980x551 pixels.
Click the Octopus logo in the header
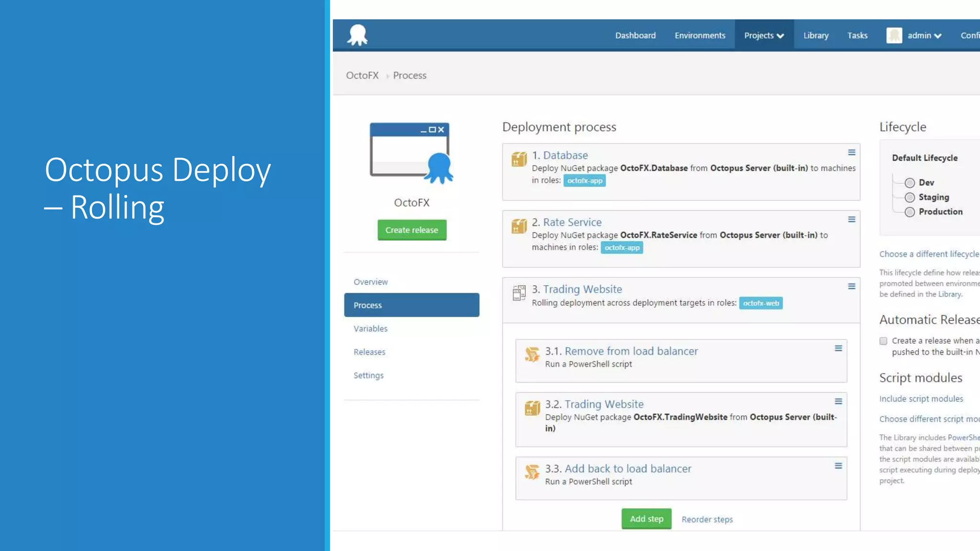(x=357, y=35)
